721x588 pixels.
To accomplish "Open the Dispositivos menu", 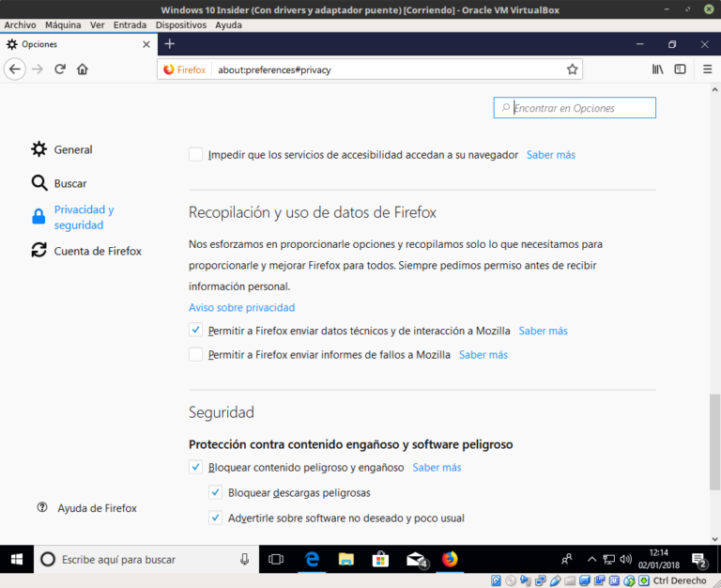I will (x=180, y=24).
